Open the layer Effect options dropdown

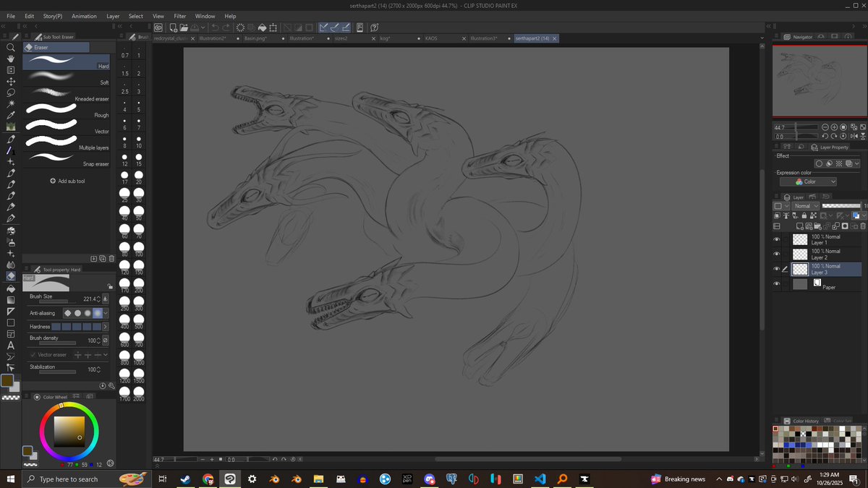[x=859, y=163]
